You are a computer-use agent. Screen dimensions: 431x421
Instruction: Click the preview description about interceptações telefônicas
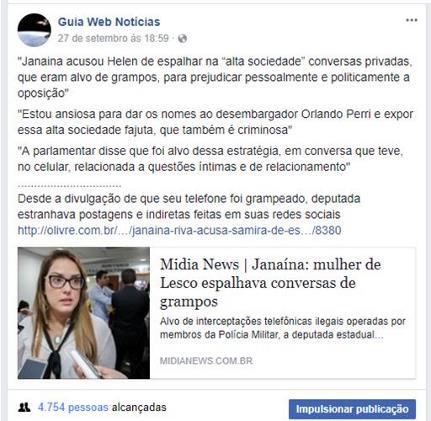point(283,328)
